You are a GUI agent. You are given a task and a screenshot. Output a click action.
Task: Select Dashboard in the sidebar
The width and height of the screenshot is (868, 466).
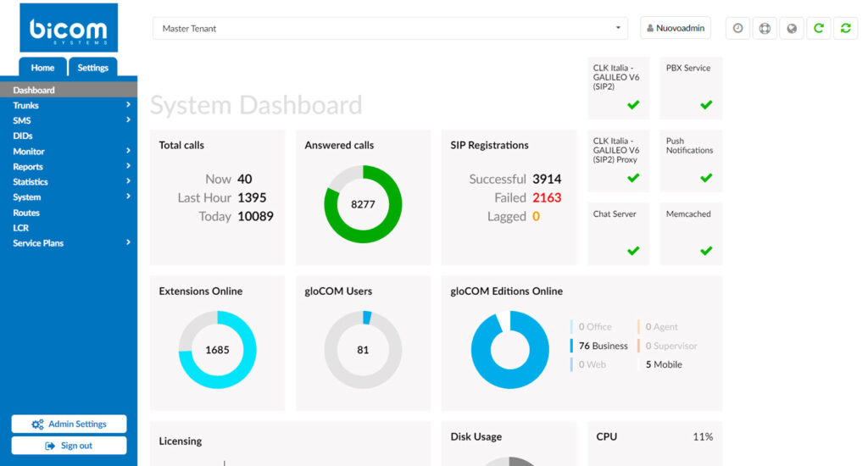coord(69,90)
